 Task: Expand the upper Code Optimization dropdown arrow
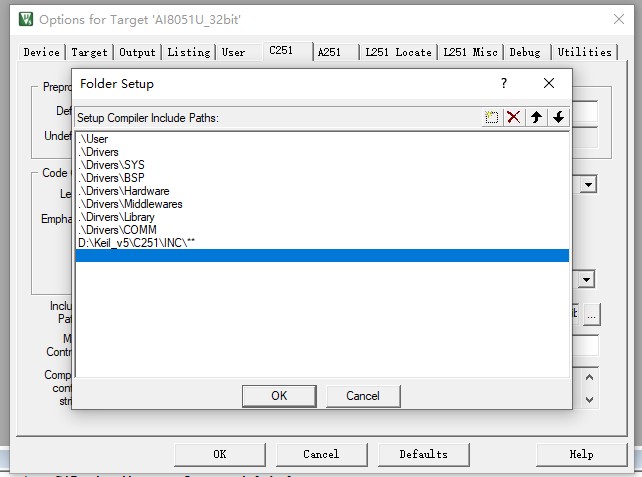tap(588, 185)
